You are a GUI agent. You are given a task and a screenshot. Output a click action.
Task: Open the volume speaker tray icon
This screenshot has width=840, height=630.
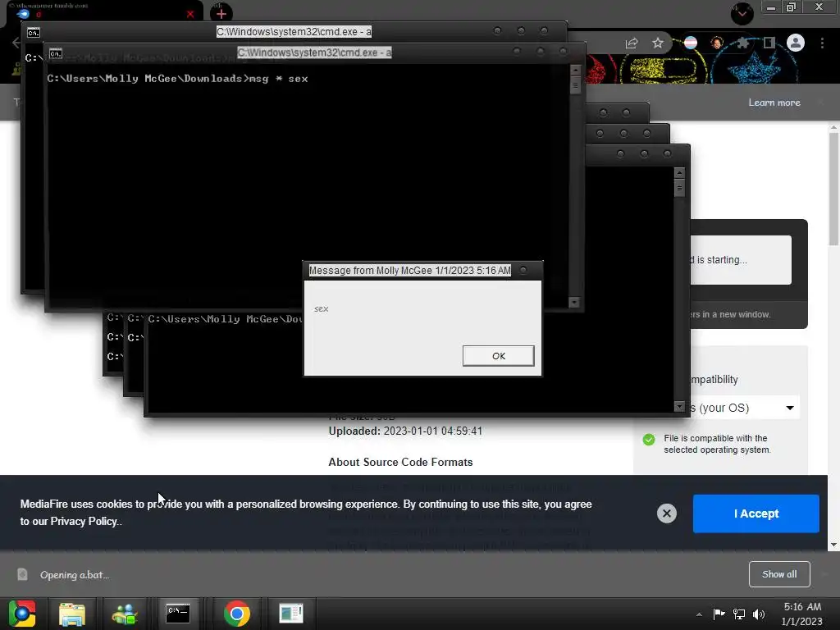[759, 614]
